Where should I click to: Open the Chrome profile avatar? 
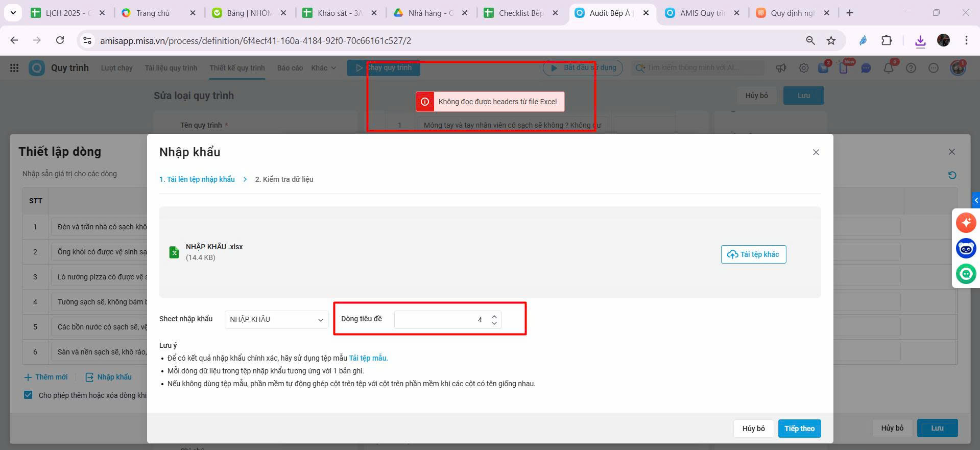(943, 40)
